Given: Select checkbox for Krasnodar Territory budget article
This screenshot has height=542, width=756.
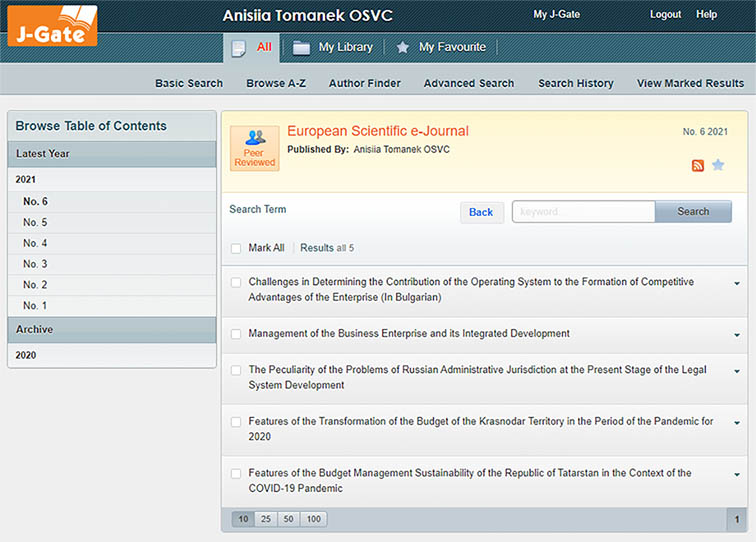Looking at the screenshot, I should 236,422.
